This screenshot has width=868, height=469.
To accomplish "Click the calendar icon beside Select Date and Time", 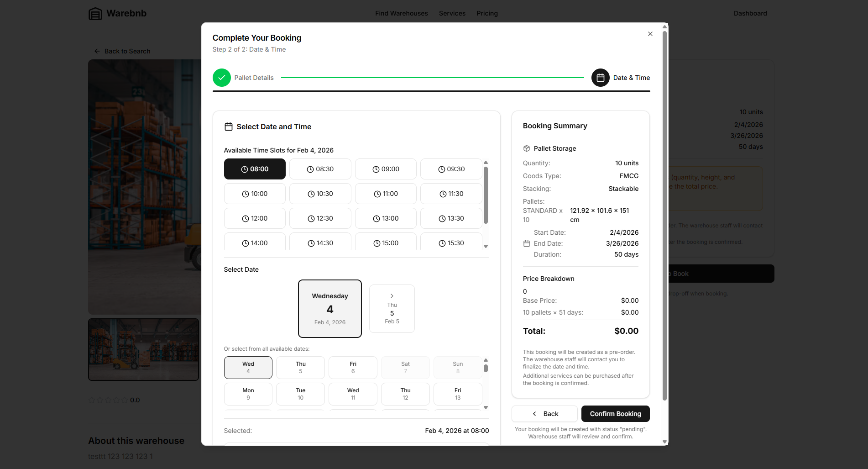I will click(x=229, y=126).
